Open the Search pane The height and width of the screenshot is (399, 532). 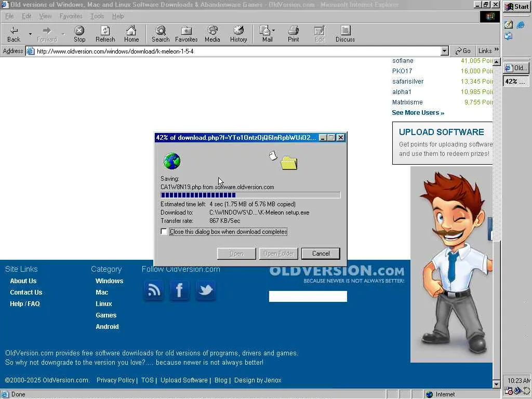[161, 34]
